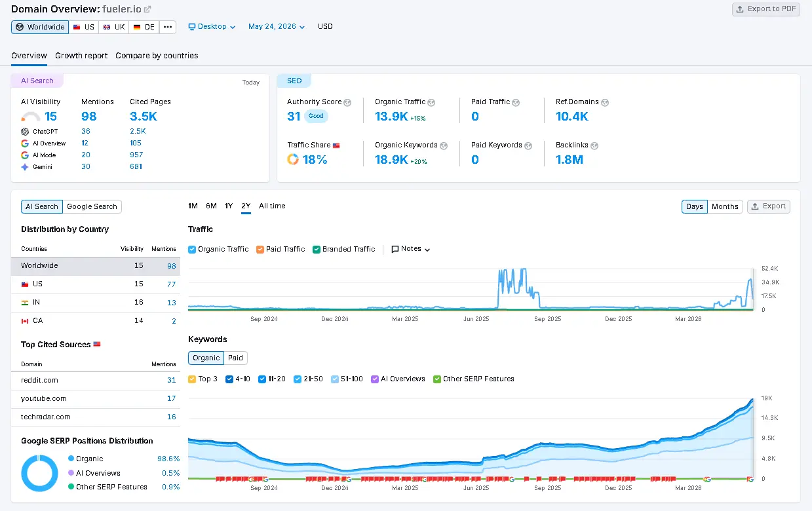Image resolution: width=812 pixels, height=511 pixels.
Task: Toggle 21-50 keywords checkbox
Action: click(x=298, y=379)
